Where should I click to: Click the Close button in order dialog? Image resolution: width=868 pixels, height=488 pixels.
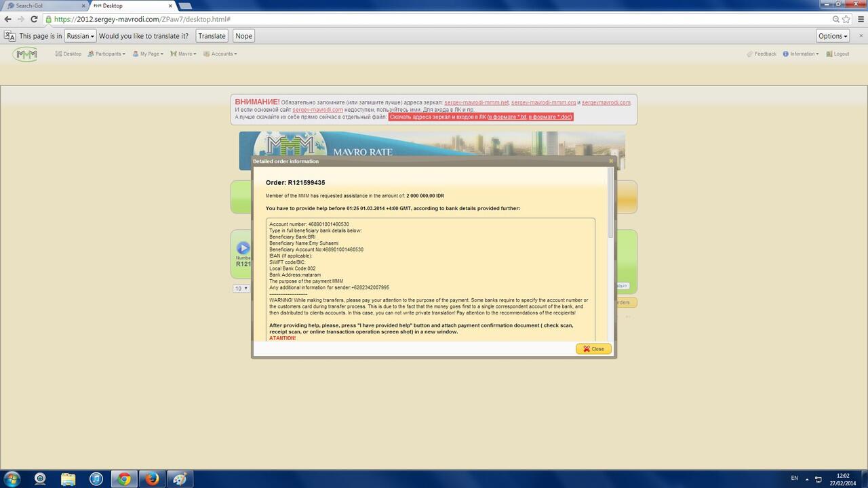click(593, 349)
